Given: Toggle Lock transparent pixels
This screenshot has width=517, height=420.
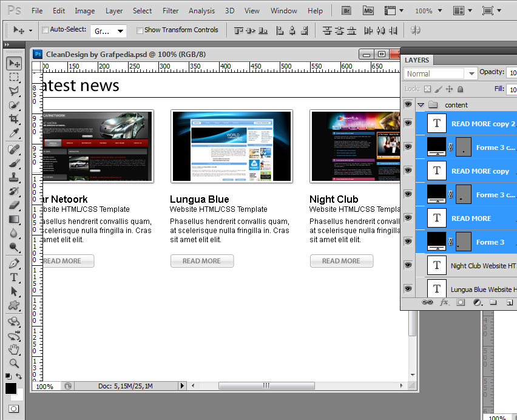Looking at the screenshot, I should click(427, 89).
